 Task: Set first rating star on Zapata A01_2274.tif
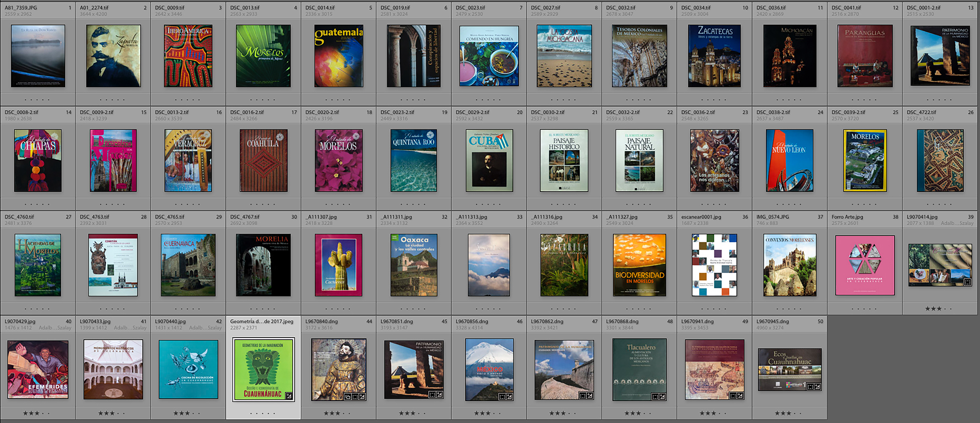tap(100, 100)
